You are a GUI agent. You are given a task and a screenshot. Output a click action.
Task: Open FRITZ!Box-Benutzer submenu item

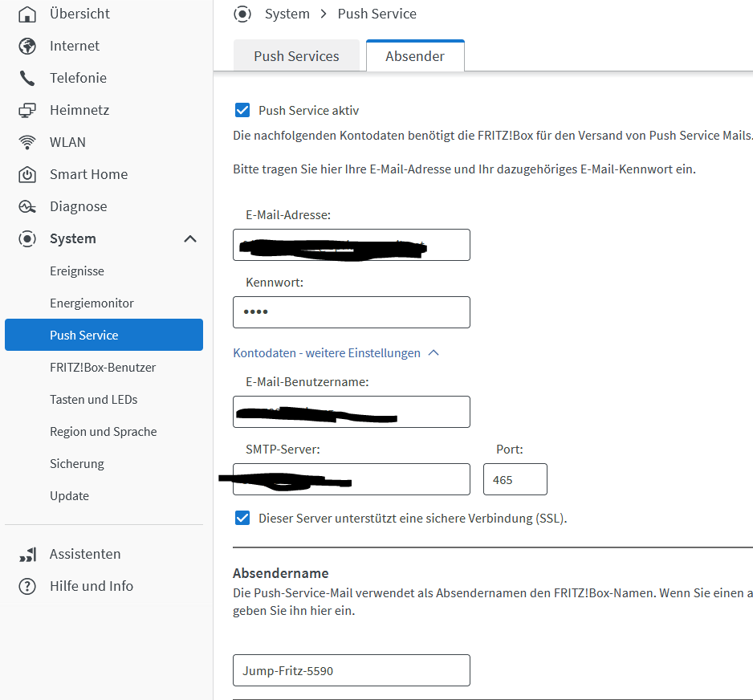click(x=104, y=368)
